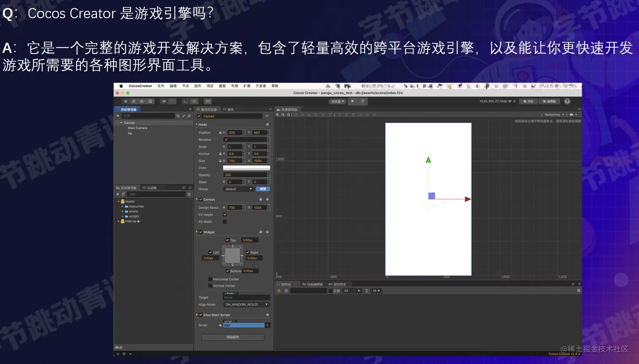
Task: Collapse the Canvas node in hierarchy
Action: (121, 123)
